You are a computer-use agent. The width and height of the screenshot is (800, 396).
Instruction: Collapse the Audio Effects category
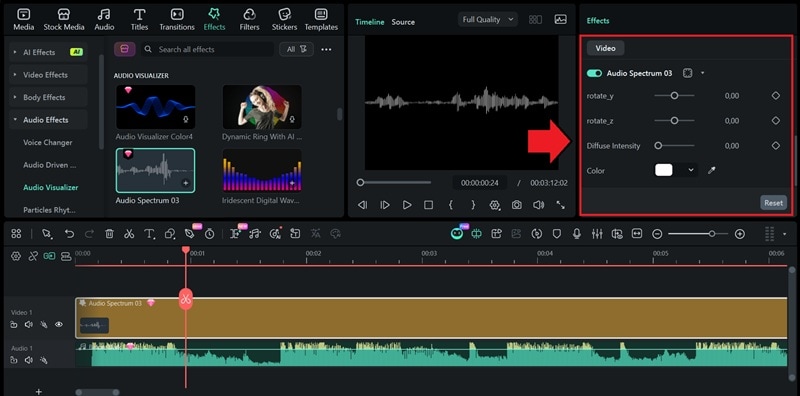(x=48, y=119)
